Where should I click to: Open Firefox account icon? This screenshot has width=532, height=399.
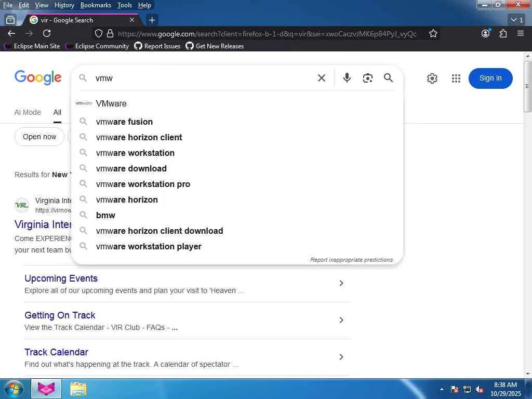tap(486, 33)
